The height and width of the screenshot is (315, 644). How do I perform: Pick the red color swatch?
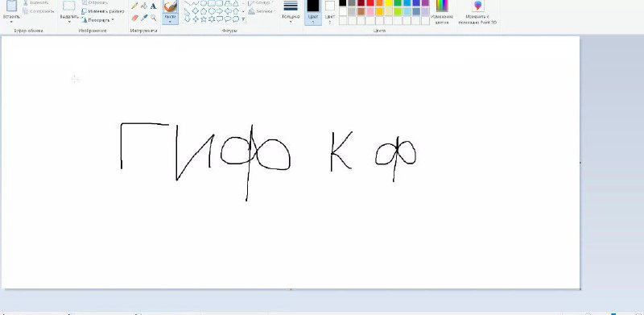tap(370, 3)
